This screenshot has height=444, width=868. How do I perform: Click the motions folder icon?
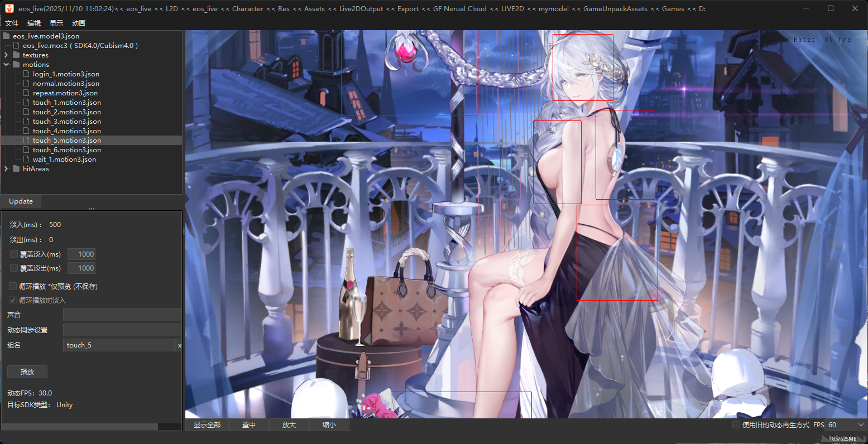(16, 64)
